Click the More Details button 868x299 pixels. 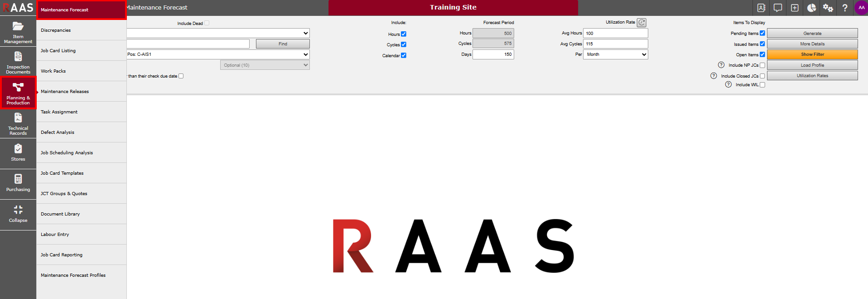pyautogui.click(x=812, y=44)
